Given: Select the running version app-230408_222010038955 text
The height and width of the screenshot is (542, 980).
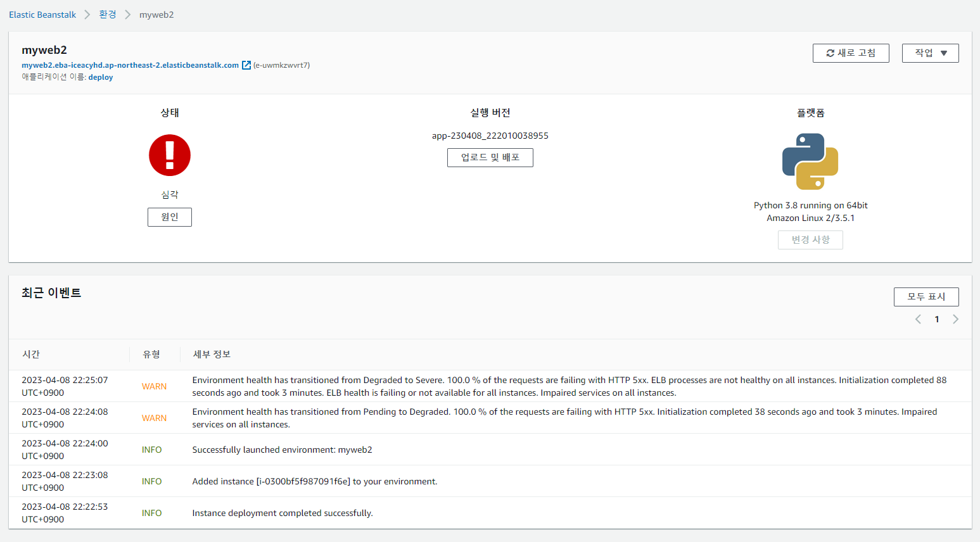Looking at the screenshot, I should tap(490, 135).
